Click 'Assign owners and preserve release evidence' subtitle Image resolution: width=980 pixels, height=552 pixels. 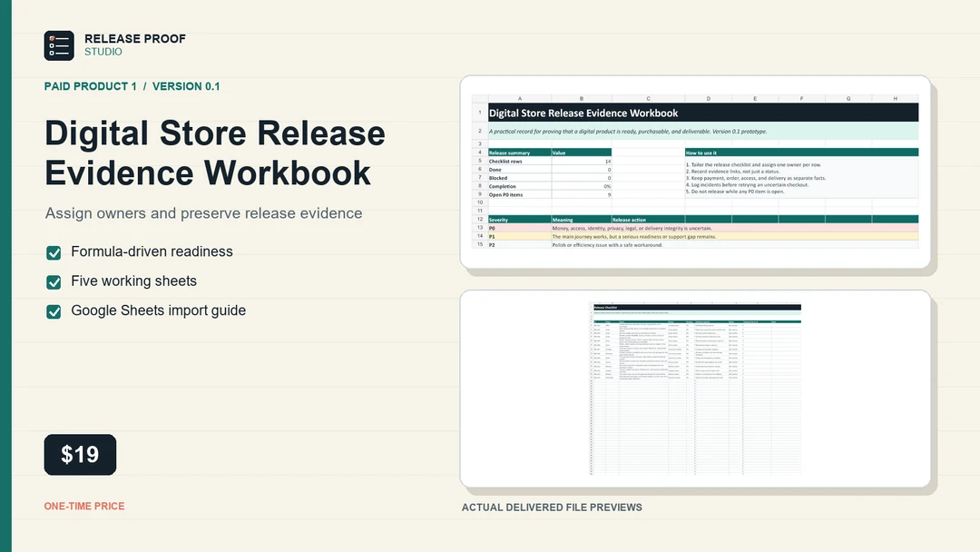(x=204, y=213)
